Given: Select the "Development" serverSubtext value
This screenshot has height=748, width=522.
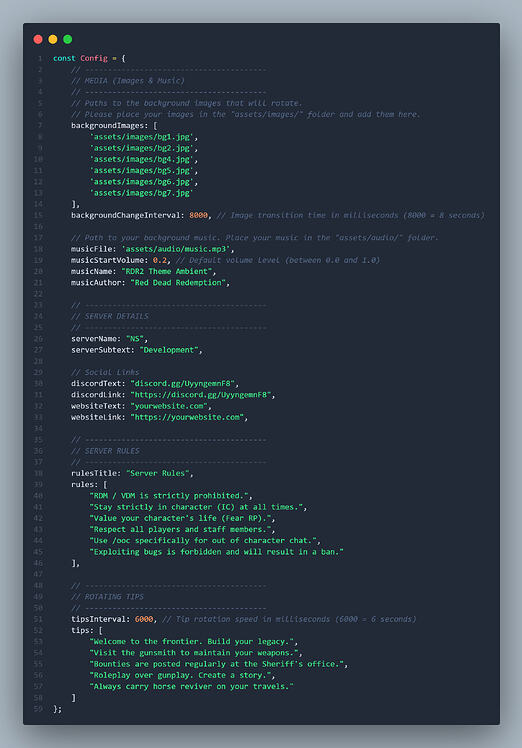Looking at the screenshot, I should click(168, 350).
